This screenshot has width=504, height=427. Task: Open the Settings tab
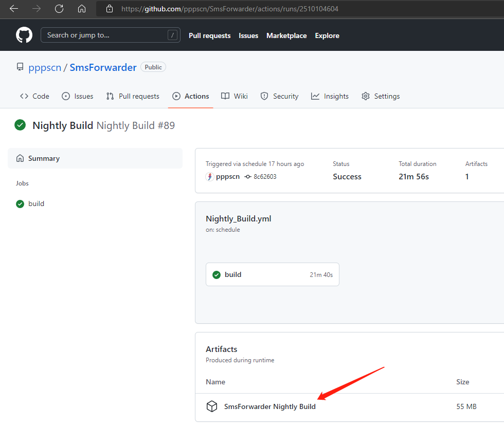pyautogui.click(x=380, y=96)
